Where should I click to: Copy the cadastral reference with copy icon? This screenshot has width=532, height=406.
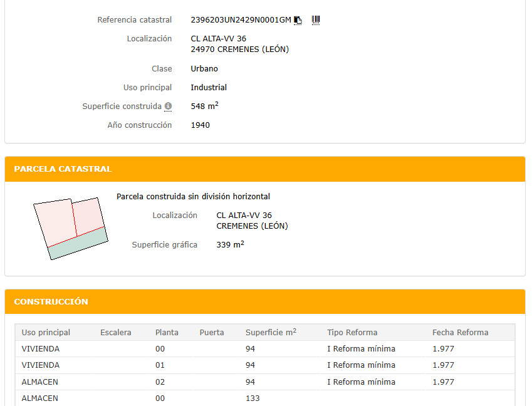click(x=298, y=20)
